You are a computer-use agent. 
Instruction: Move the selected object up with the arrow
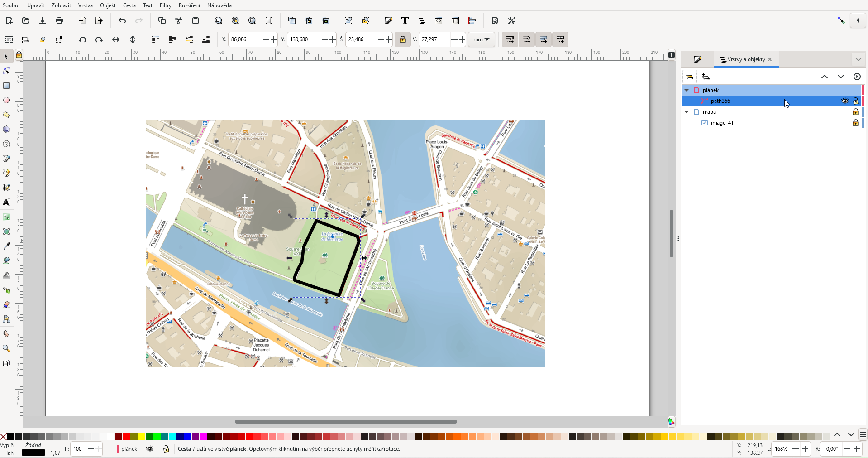tap(825, 77)
